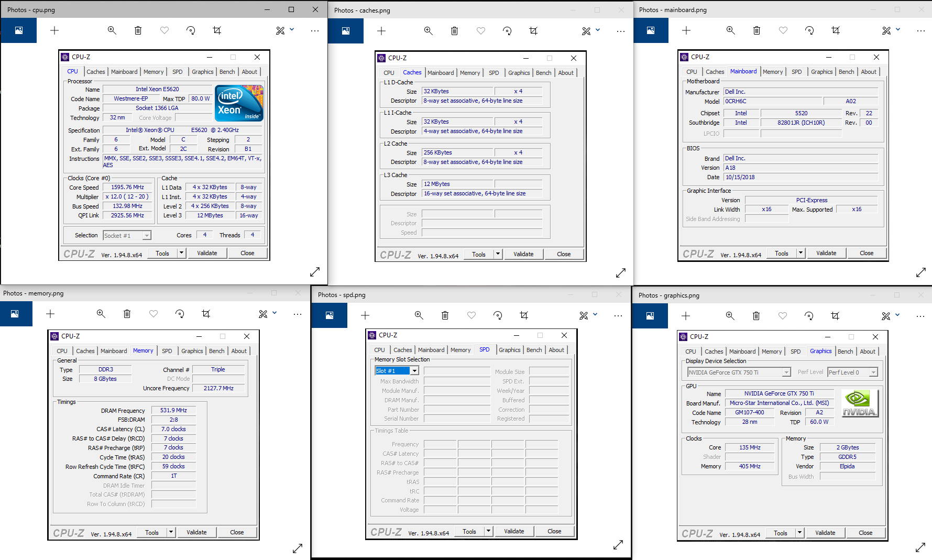Click Validate button in graphics.png CPU-Z

(825, 533)
